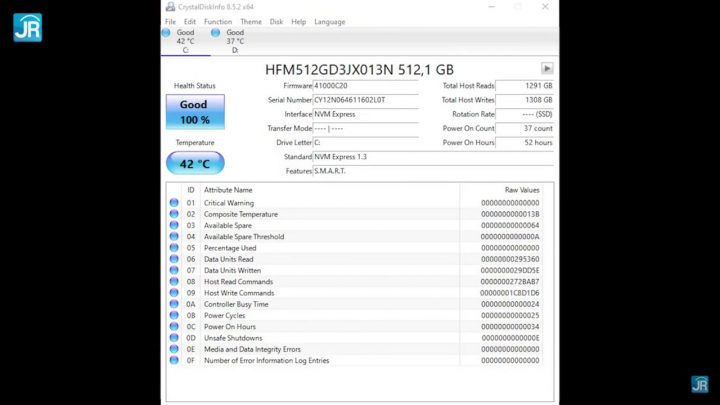
Task: Click the Standard field NVM Express 1.3
Action: coord(433,157)
